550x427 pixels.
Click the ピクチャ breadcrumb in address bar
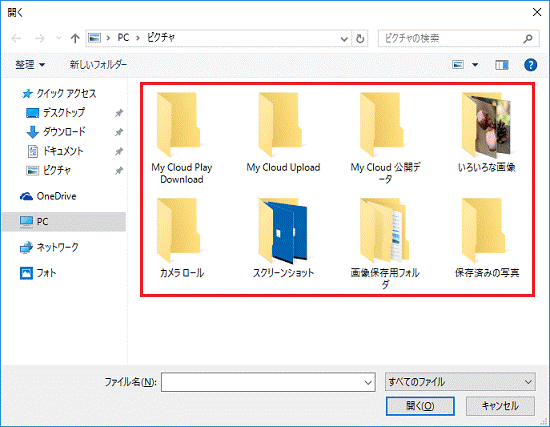pos(161,38)
